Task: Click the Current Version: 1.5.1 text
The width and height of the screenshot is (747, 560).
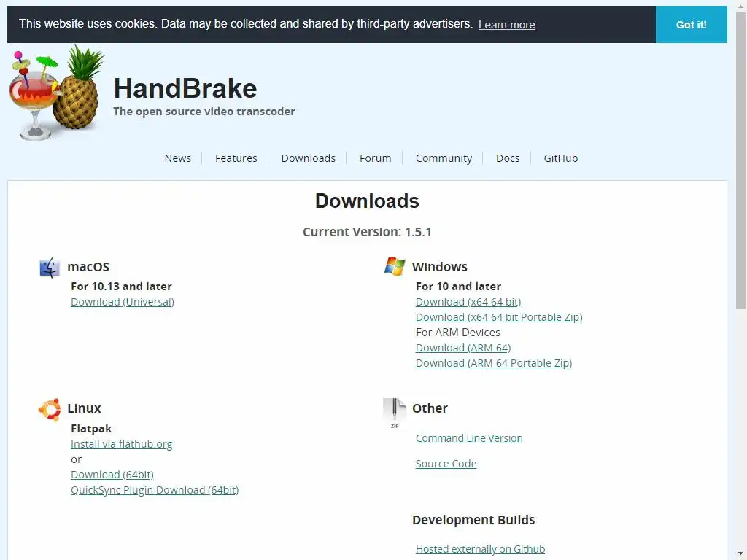Action: 368,232
